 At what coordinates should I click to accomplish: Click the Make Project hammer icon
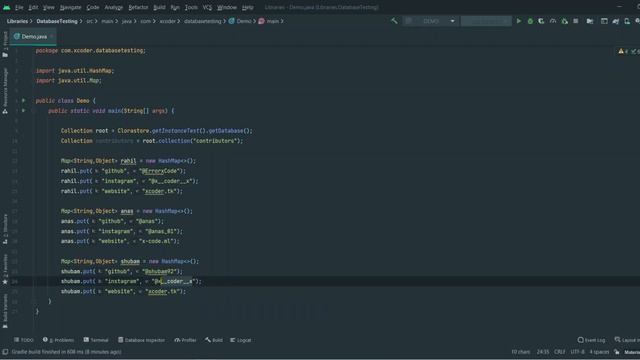(394, 21)
